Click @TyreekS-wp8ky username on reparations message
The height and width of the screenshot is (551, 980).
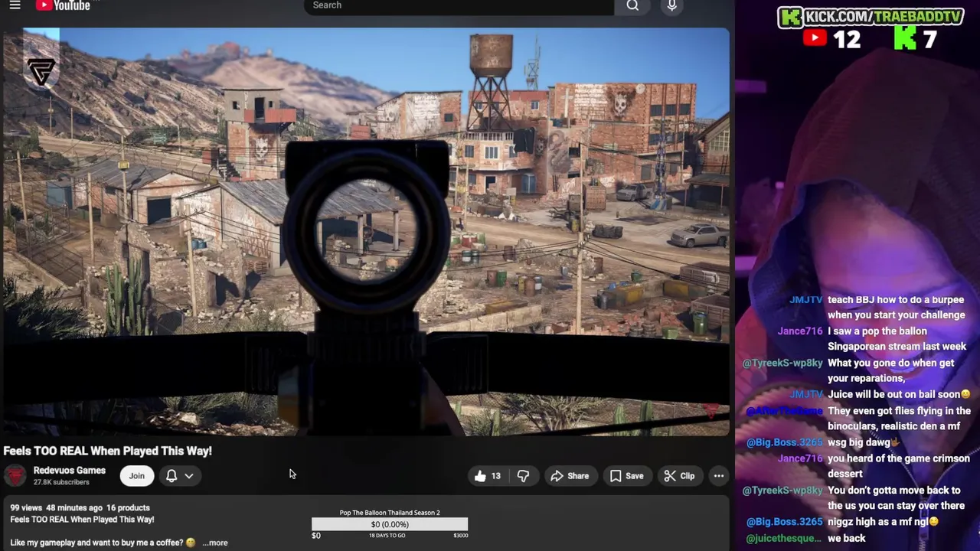[782, 364]
